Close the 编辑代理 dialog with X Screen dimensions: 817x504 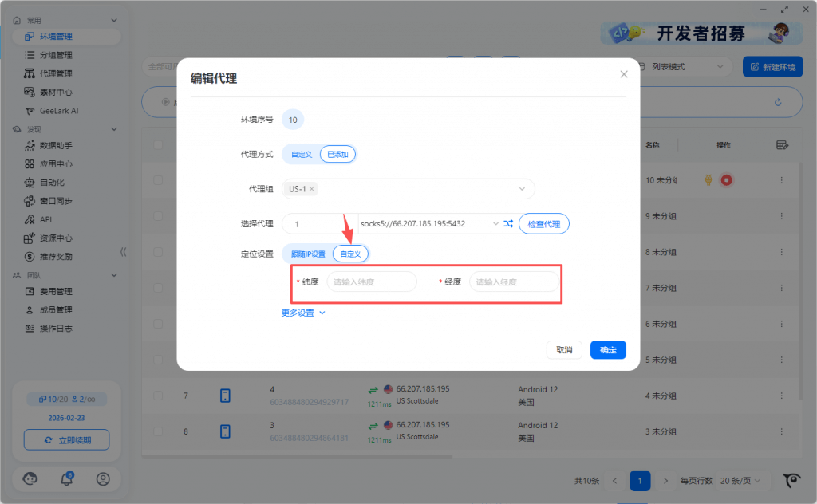pyautogui.click(x=624, y=74)
